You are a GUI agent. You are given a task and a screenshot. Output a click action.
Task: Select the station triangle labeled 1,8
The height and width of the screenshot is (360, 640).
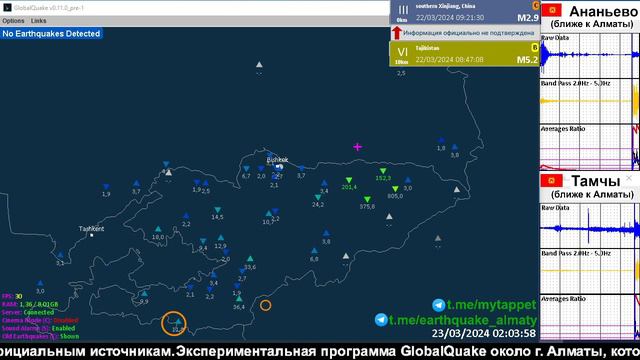(x=441, y=140)
